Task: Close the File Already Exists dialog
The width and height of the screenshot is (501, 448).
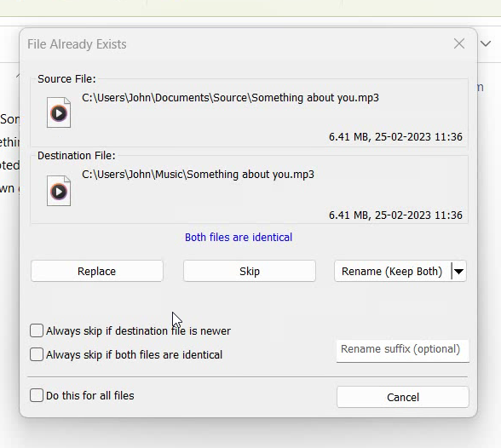Action: pyautogui.click(x=459, y=43)
